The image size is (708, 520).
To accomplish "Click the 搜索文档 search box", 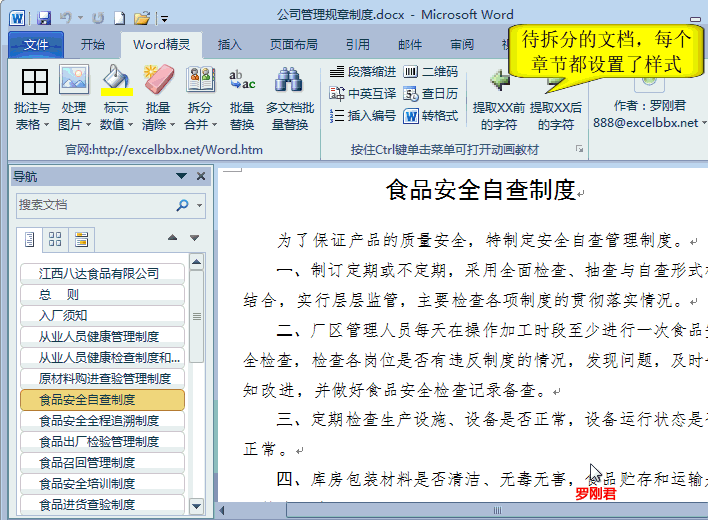I will [93, 205].
